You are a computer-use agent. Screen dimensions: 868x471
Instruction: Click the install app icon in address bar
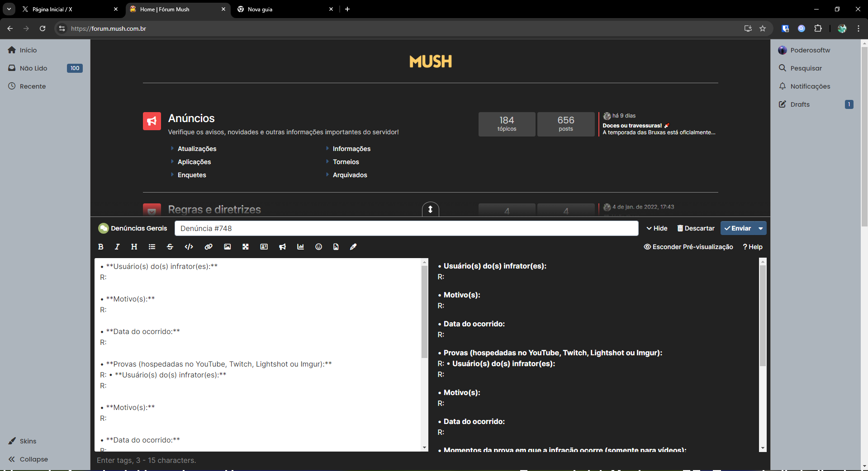click(x=748, y=28)
